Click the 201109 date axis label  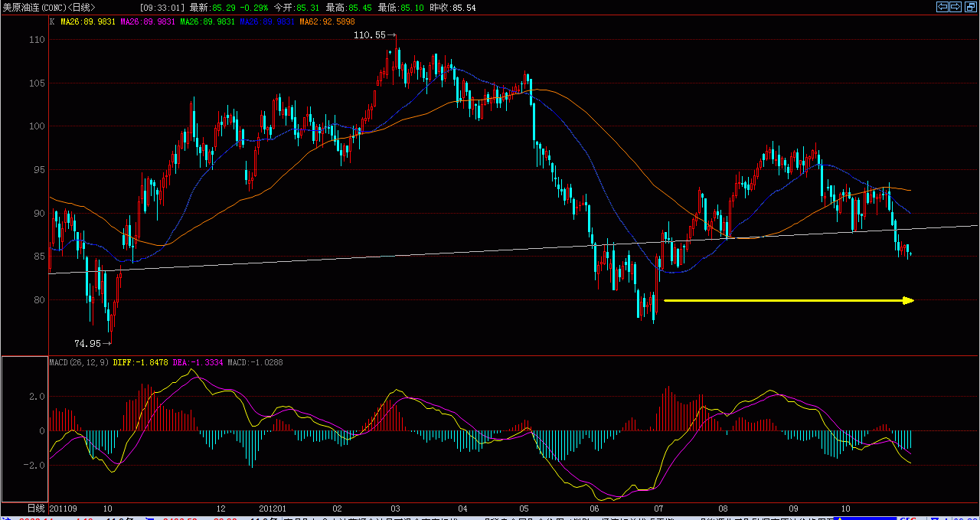click(x=63, y=509)
